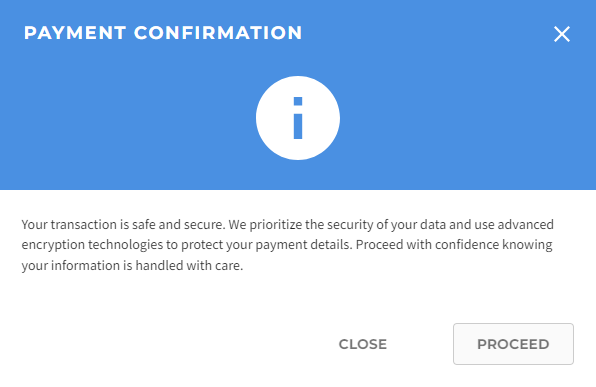Image resolution: width=596 pixels, height=387 pixels.
Task: Select the PAYMENT CONFIRMATION title
Action: 163,33
